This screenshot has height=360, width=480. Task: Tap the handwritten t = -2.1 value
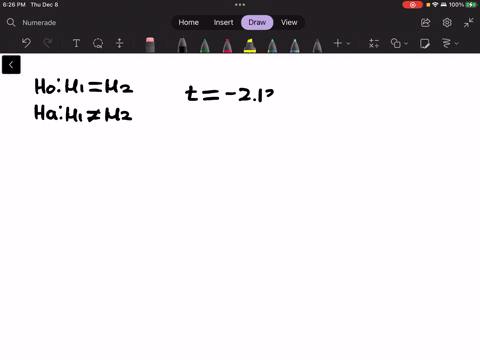230,94
